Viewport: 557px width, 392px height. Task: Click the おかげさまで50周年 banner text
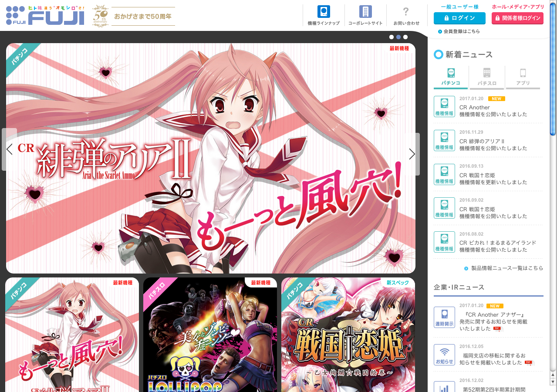[x=143, y=17]
